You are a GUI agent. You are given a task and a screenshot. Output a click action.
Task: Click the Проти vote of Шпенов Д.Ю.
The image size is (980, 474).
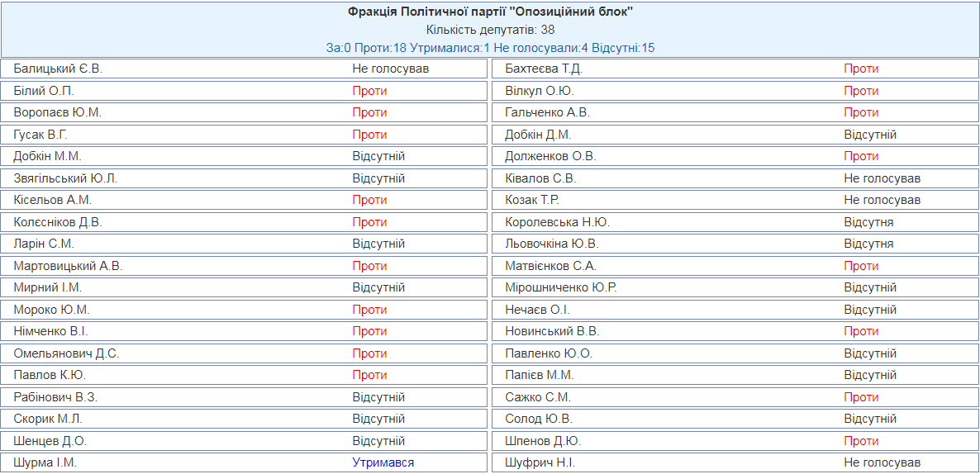pos(861,442)
